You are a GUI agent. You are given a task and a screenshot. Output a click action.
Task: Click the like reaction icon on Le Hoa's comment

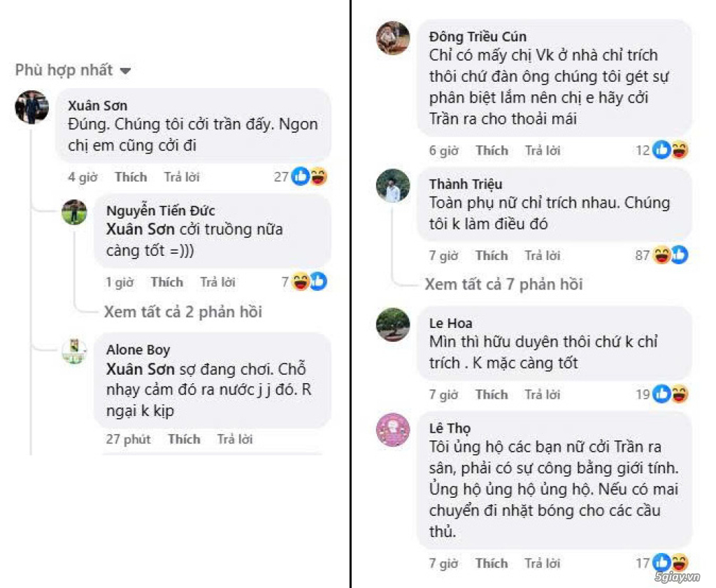pyautogui.click(x=660, y=394)
